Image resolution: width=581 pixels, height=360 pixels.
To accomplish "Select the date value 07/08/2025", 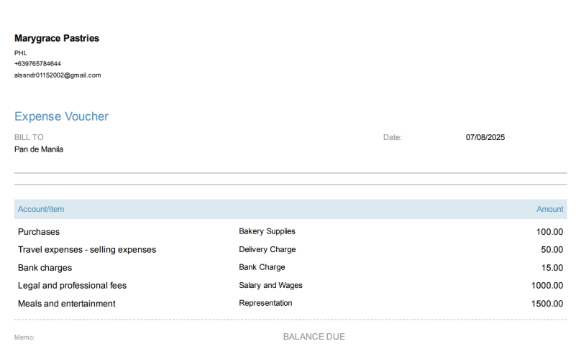I will tap(485, 137).
